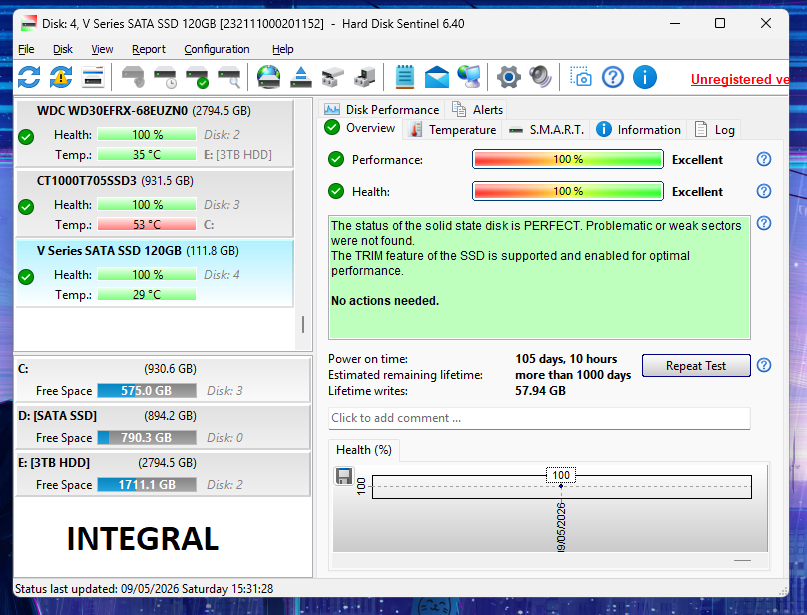807x615 pixels.
Task: Click help icon beside Repeat Test
Action: tap(764, 365)
